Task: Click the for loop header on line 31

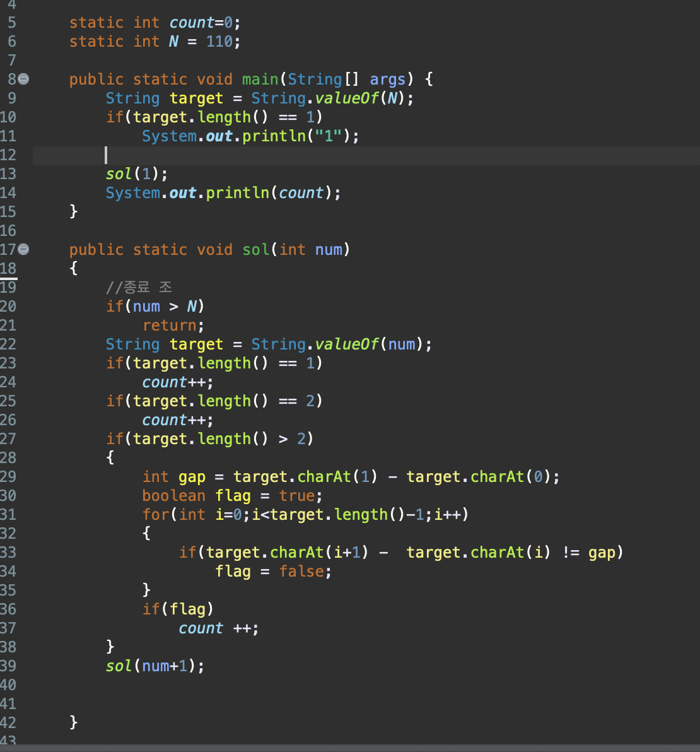Action: [x=305, y=515]
